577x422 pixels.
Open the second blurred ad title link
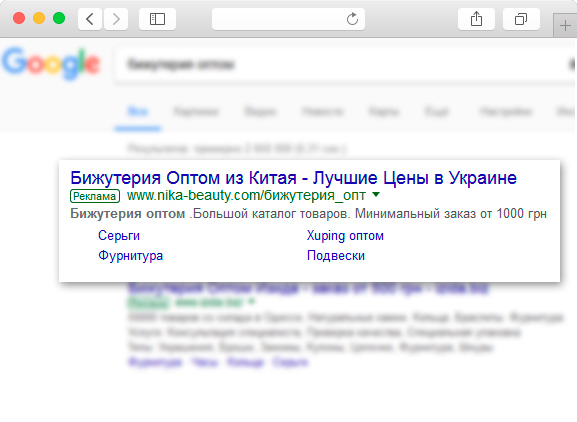pyautogui.click(x=308, y=288)
